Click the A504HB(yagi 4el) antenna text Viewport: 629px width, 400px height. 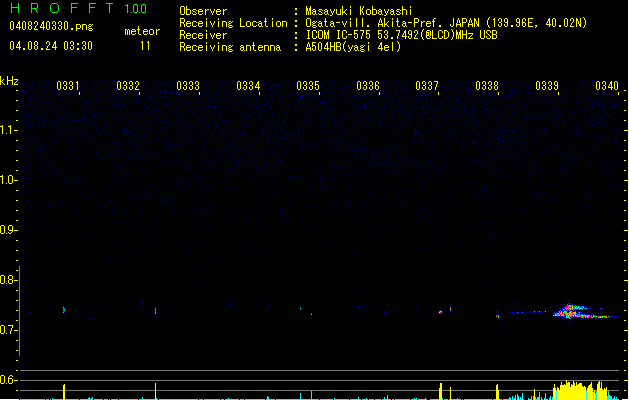point(353,47)
